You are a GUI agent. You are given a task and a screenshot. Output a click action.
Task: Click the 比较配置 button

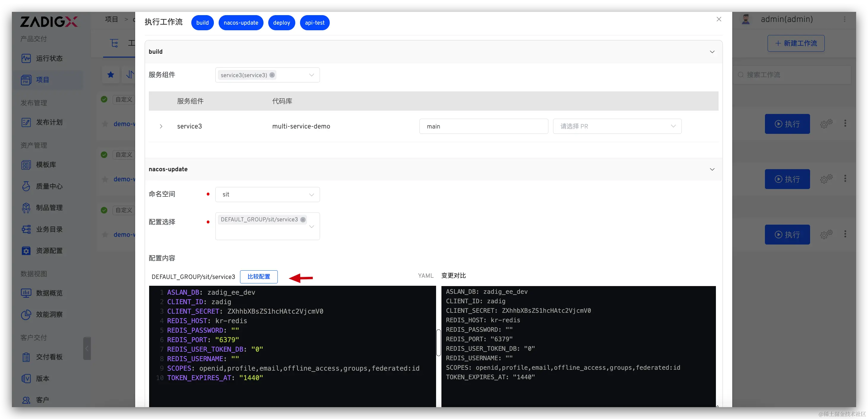[259, 277]
